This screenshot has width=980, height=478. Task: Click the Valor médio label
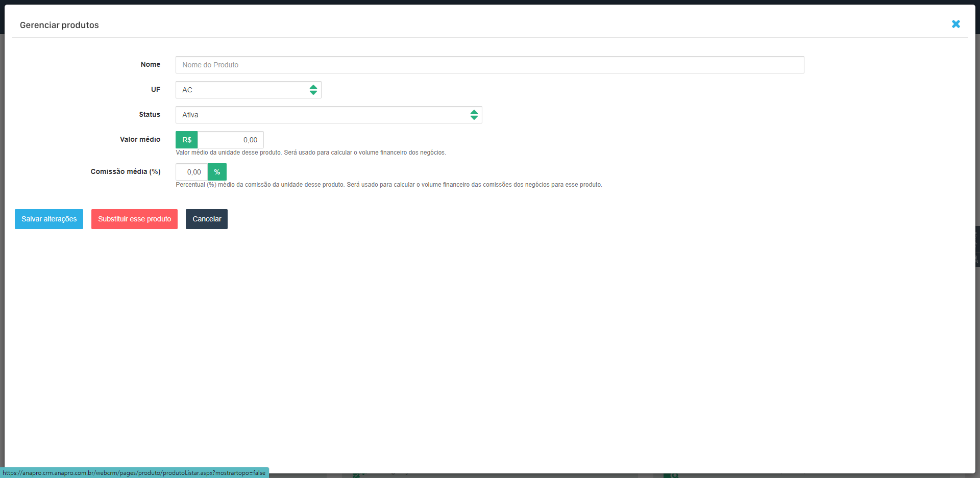click(140, 139)
